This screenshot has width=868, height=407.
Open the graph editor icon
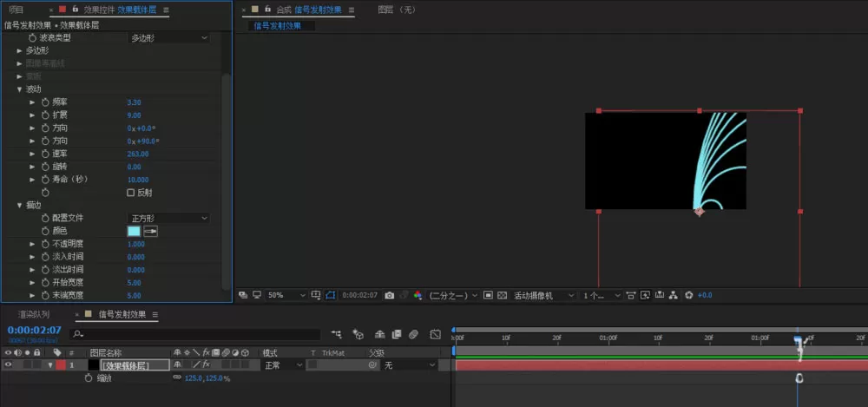coord(436,334)
